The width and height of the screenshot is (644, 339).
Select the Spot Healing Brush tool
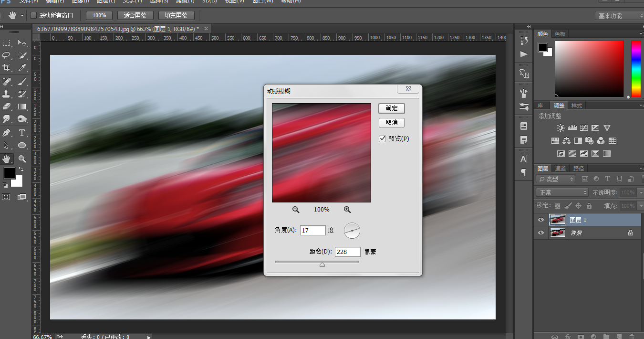tap(7, 82)
